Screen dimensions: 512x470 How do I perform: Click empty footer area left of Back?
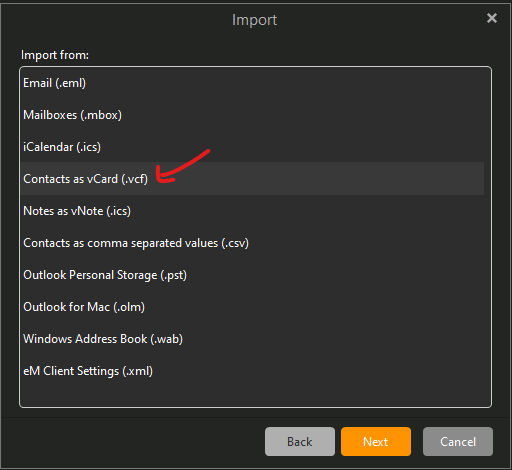(133, 442)
